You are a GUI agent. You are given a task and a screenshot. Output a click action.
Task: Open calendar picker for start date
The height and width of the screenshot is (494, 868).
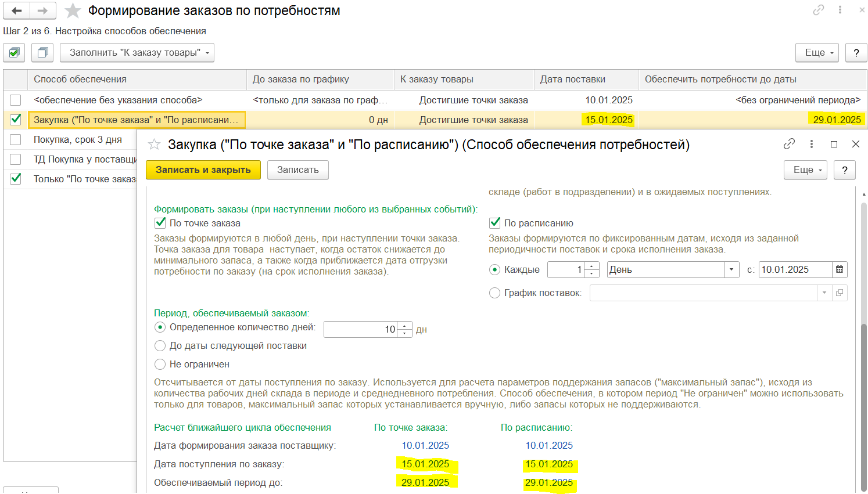[x=840, y=269]
